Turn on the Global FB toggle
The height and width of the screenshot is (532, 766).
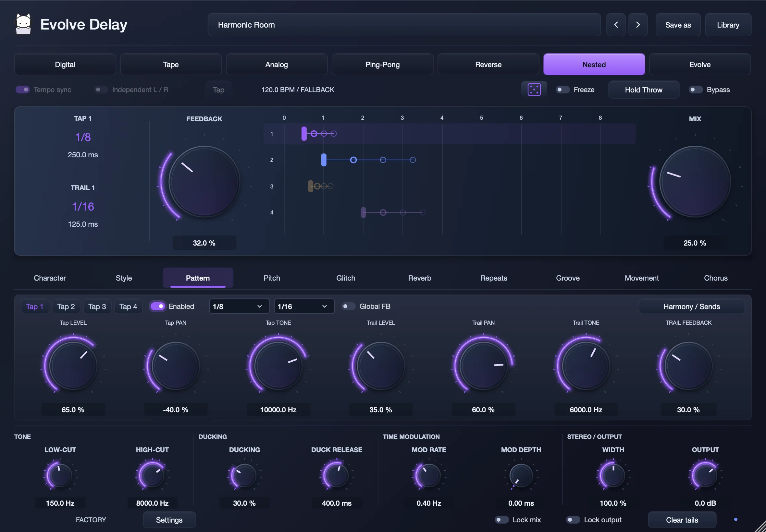click(x=348, y=306)
